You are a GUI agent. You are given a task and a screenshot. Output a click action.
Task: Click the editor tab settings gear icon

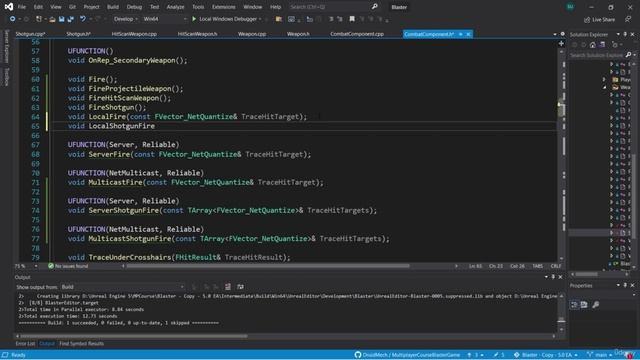562,34
